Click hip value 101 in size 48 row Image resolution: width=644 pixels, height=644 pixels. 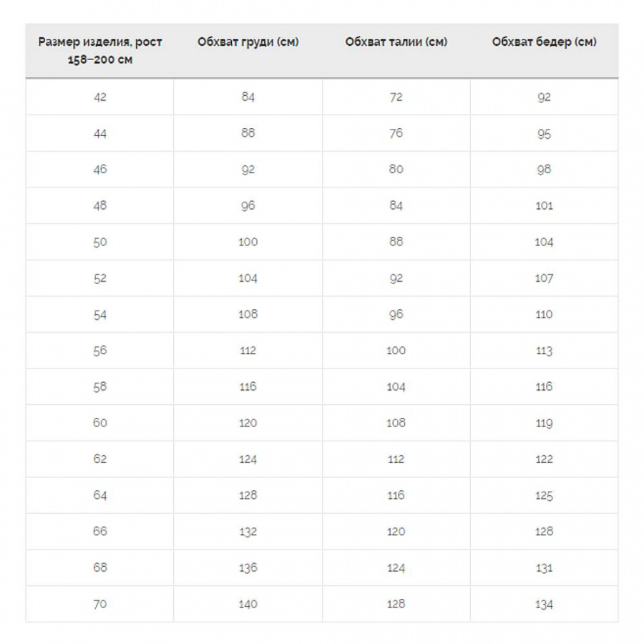point(544,206)
